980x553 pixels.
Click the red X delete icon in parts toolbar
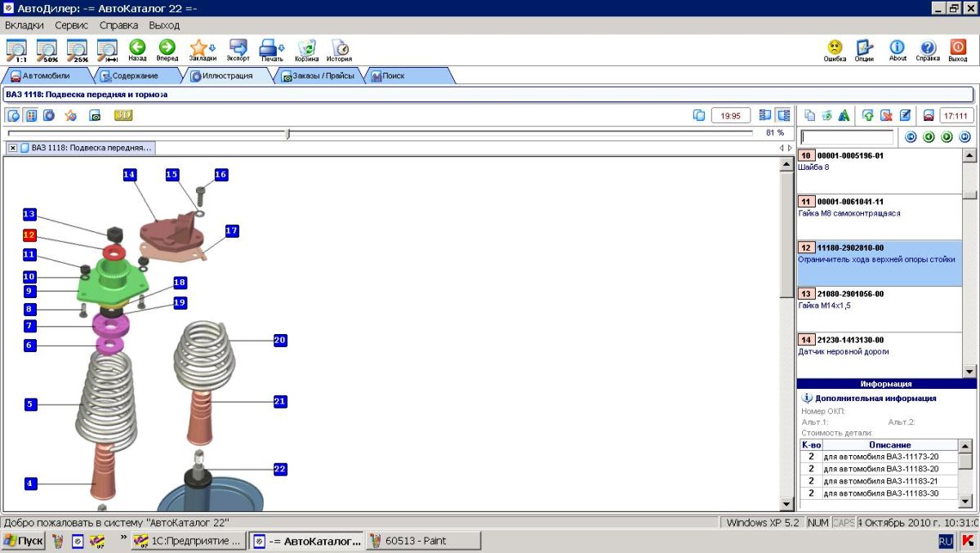tap(886, 115)
